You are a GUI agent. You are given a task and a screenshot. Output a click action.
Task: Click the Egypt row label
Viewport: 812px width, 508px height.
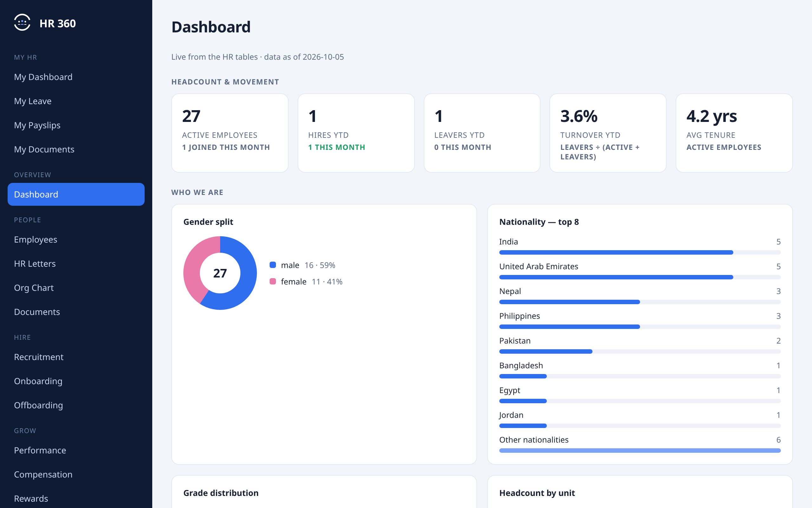[510, 391]
